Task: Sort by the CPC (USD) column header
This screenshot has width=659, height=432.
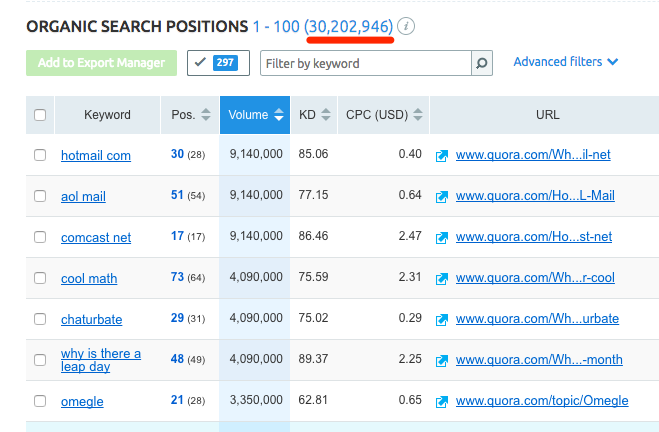Action: click(381, 115)
